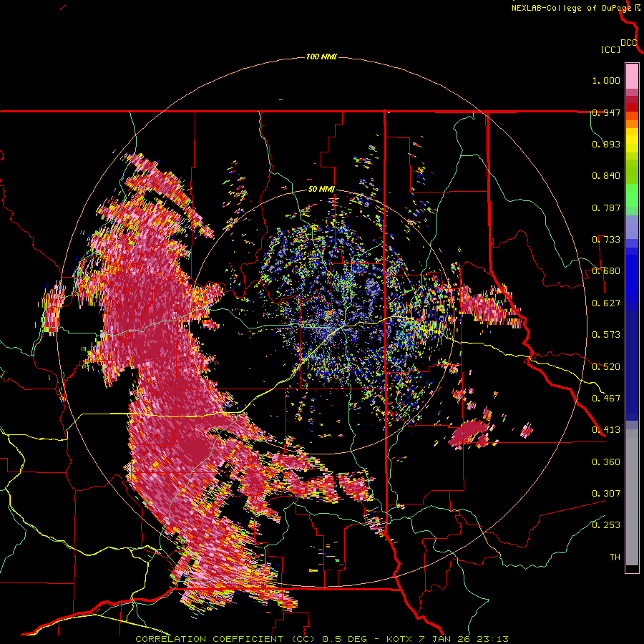Click the bright blue swatch near 0.680
The image size is (644, 644).
pos(632,275)
